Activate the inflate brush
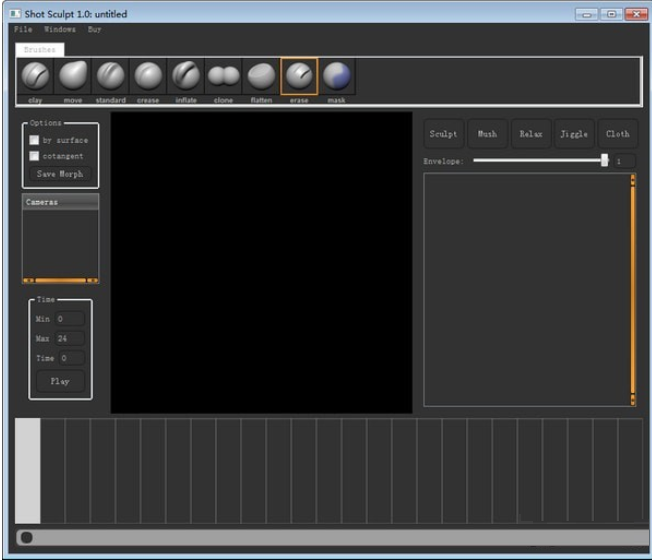The width and height of the screenshot is (652, 560). pos(186,77)
